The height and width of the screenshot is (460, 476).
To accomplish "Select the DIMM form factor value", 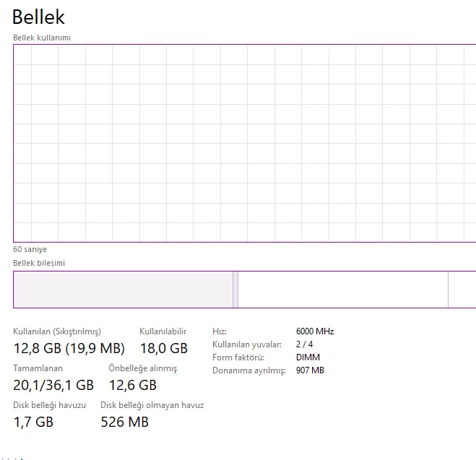I will pyautogui.click(x=308, y=357).
